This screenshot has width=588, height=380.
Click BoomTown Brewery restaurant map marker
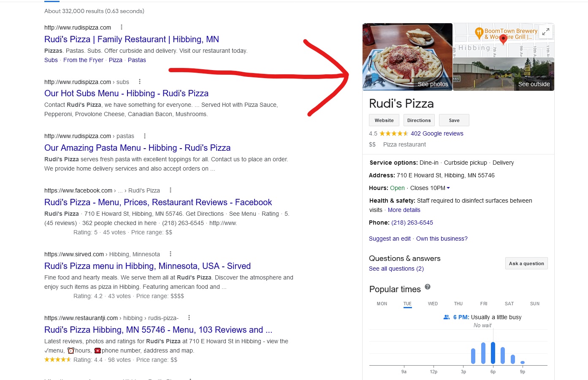coord(479,32)
